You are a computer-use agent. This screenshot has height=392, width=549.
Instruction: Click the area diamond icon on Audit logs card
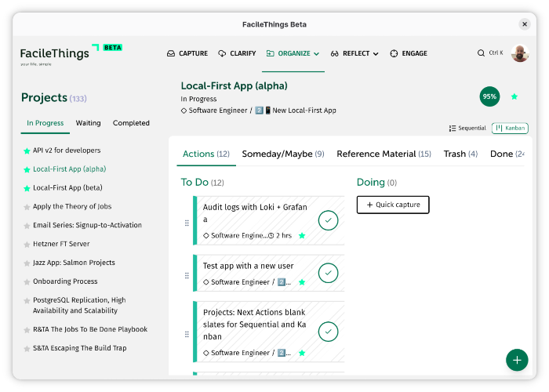coord(205,235)
